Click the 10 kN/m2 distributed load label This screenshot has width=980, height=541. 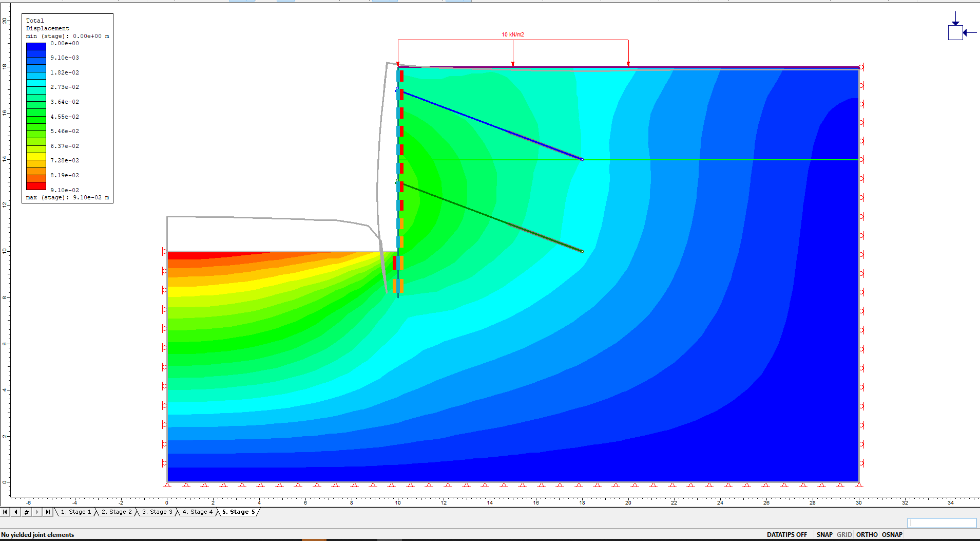click(x=513, y=35)
